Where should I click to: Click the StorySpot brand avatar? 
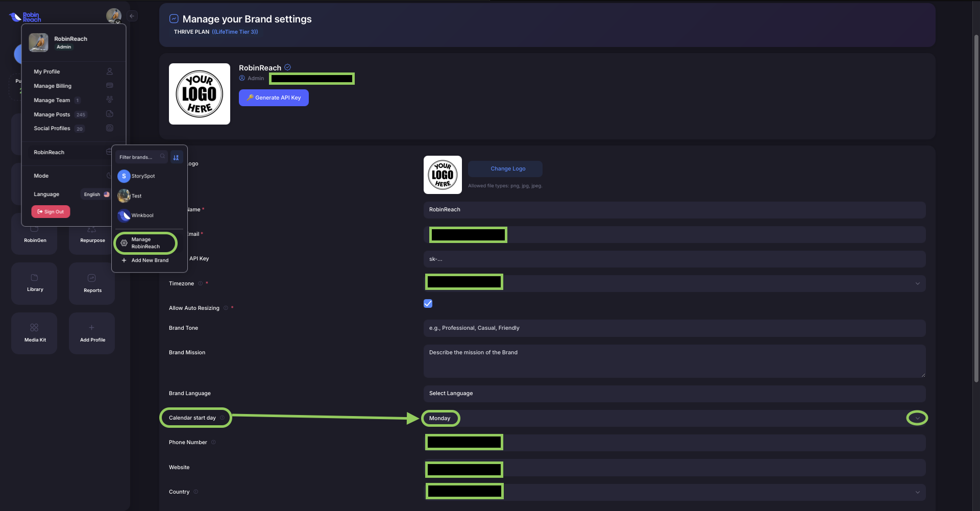pyautogui.click(x=124, y=176)
